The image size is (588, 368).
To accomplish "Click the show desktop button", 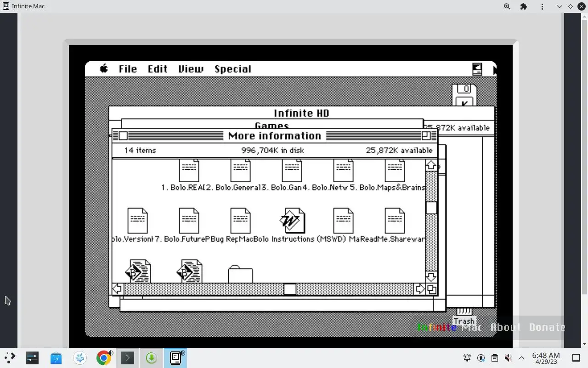I will 576,357.
